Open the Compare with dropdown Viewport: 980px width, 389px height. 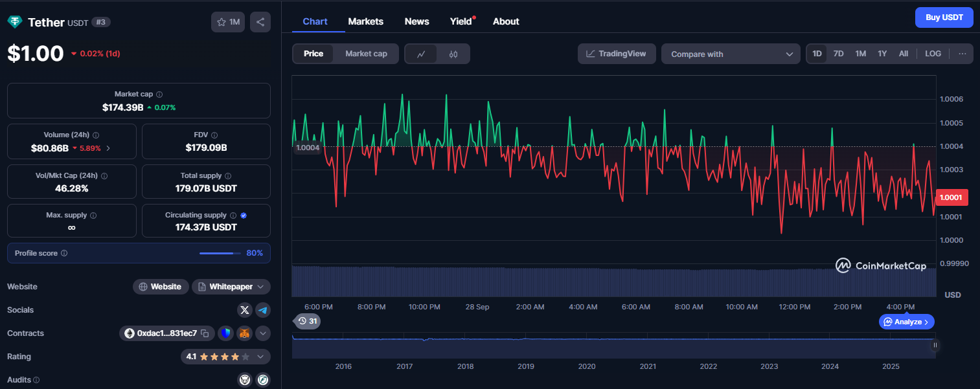click(x=731, y=54)
